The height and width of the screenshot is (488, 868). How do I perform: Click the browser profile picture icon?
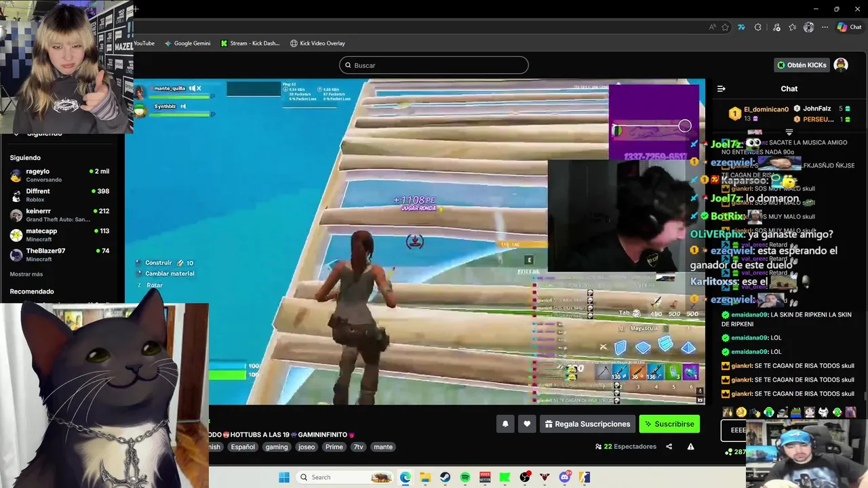(x=808, y=27)
